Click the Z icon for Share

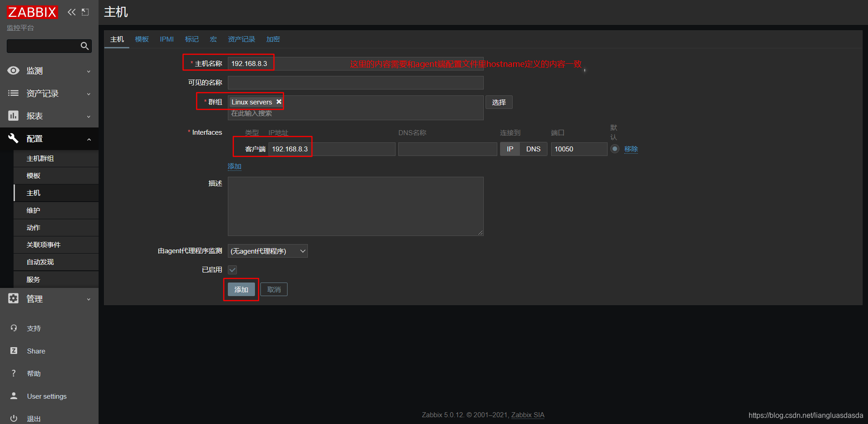point(14,351)
